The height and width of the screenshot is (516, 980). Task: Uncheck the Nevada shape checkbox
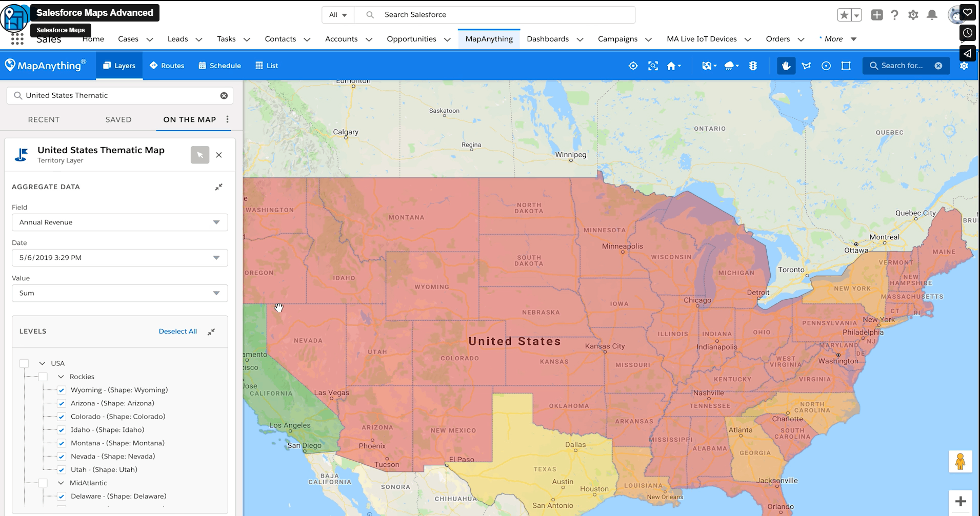click(x=62, y=457)
